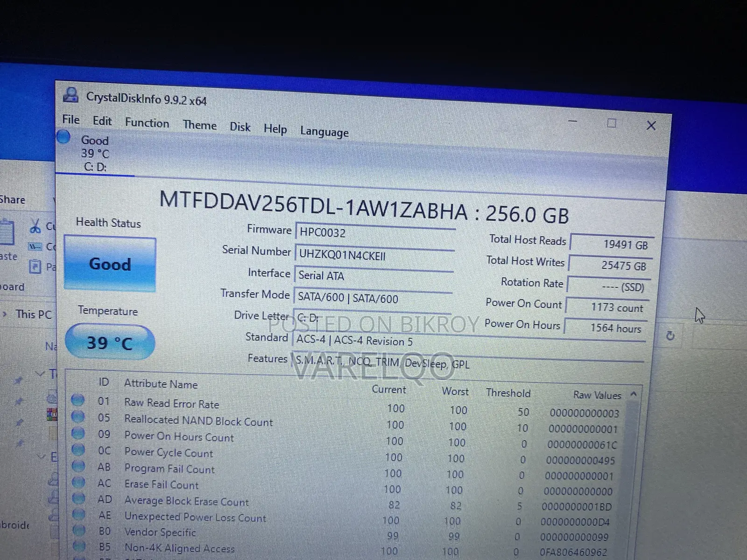Select the Vendor Specific B0 row
747x560 pixels.
340,534
